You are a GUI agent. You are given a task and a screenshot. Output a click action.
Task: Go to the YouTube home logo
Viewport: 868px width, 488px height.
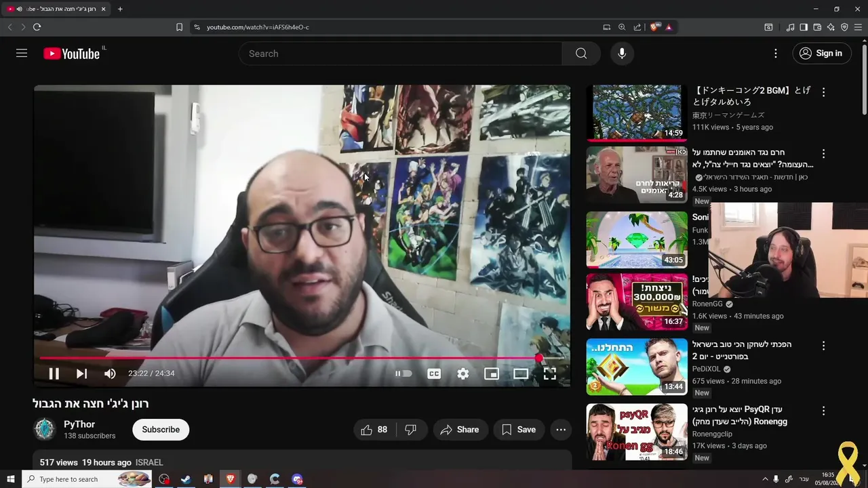[72, 54]
